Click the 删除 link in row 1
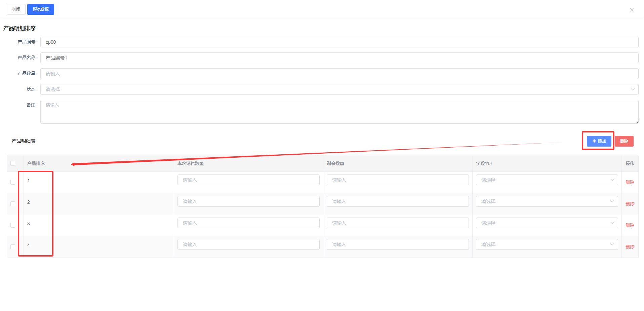Screen dimensions: 644x311 630,182
